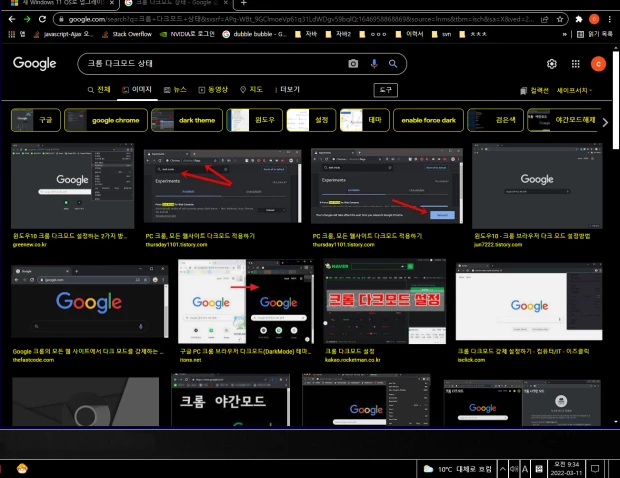Filter by the 구글 chip
The height and width of the screenshot is (478, 620).
[x=36, y=120]
